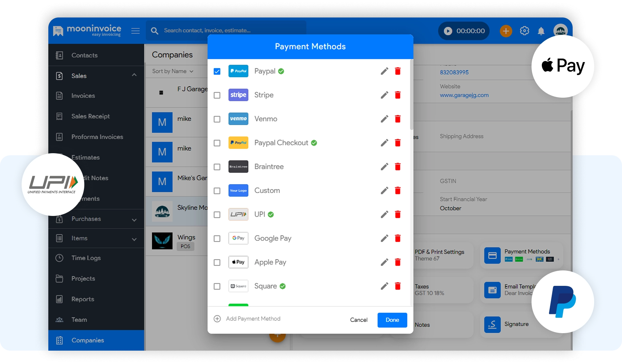
Task: Click the pencil edit icon for Stripe
Action: pyautogui.click(x=384, y=95)
